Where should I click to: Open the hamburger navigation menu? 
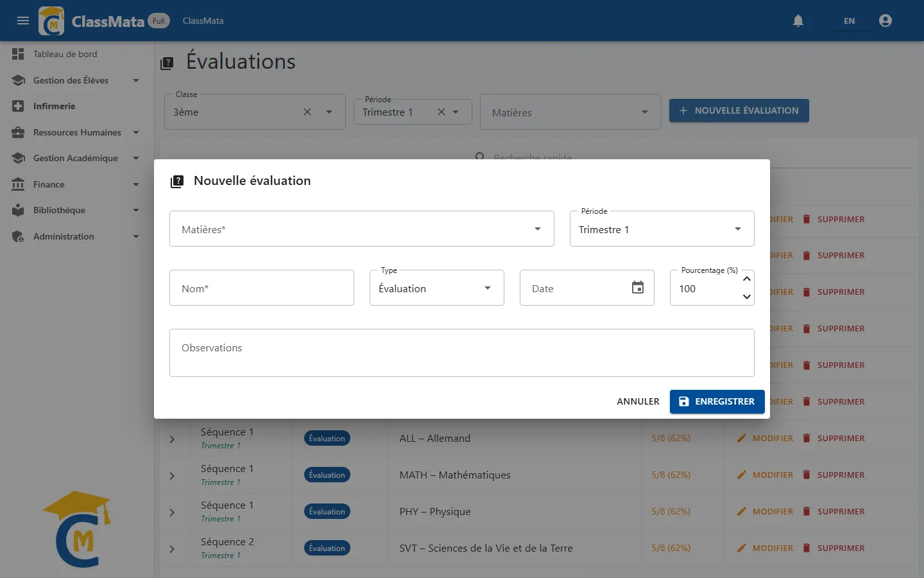pyautogui.click(x=23, y=21)
